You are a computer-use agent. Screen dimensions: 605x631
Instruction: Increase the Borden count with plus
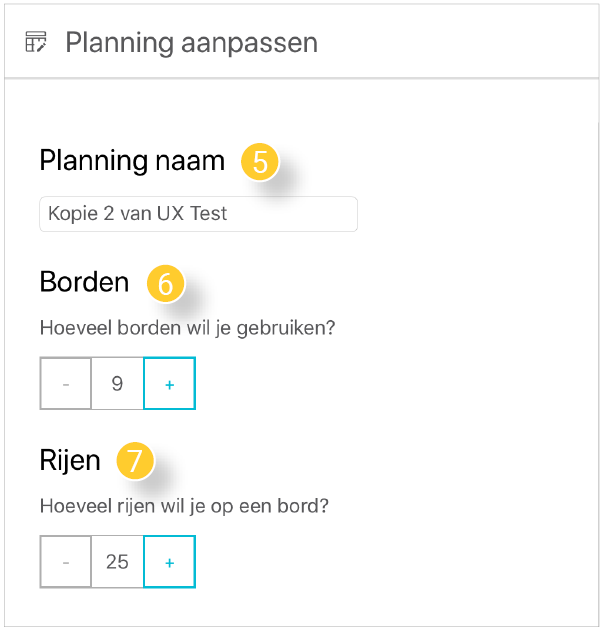tap(169, 384)
